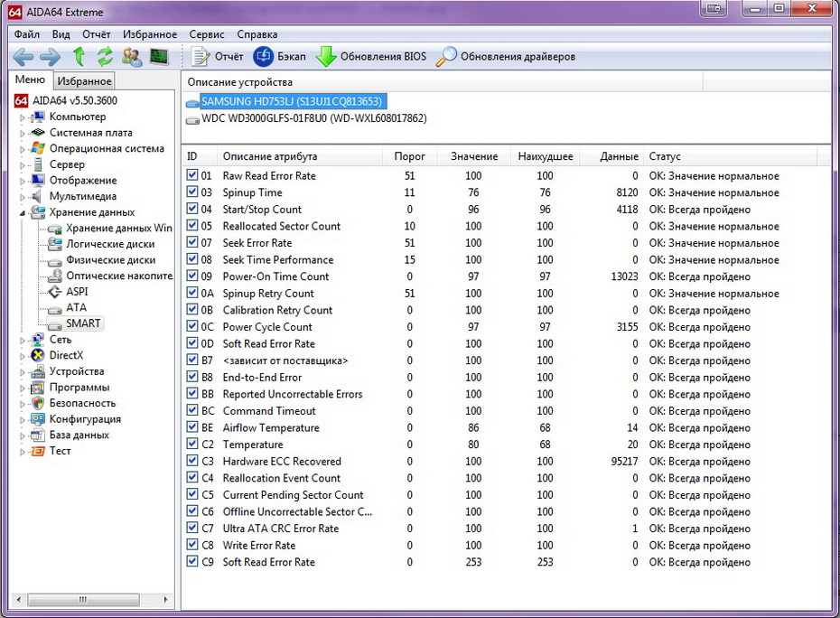Toggle the 05 Reallocated Sector Count checkbox
The width and height of the screenshot is (840, 618).
192,225
